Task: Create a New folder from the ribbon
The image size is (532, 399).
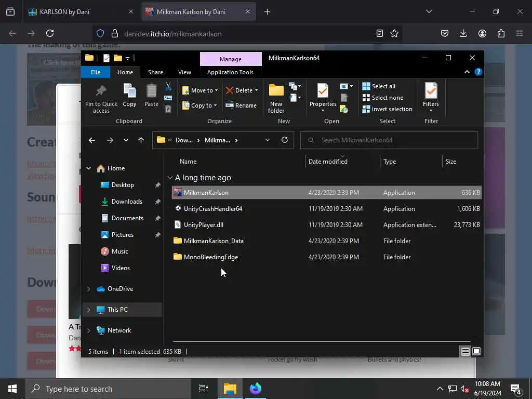Action: click(276, 99)
